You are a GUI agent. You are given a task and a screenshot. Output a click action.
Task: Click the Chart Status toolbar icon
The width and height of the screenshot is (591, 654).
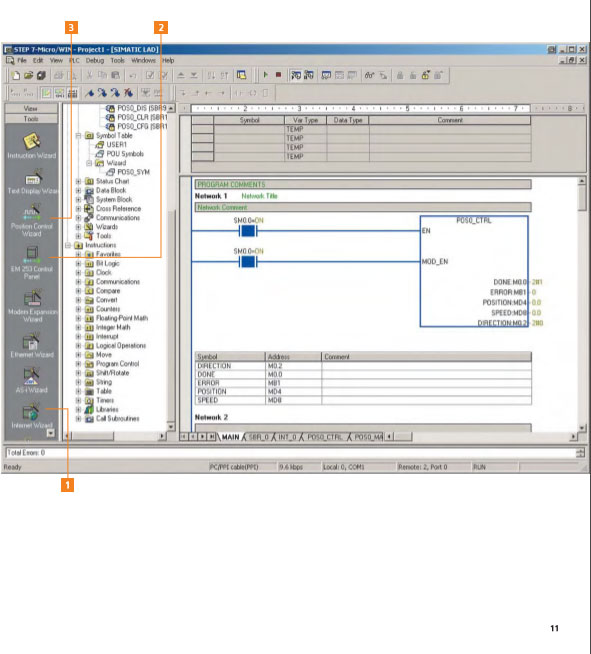pos(326,75)
